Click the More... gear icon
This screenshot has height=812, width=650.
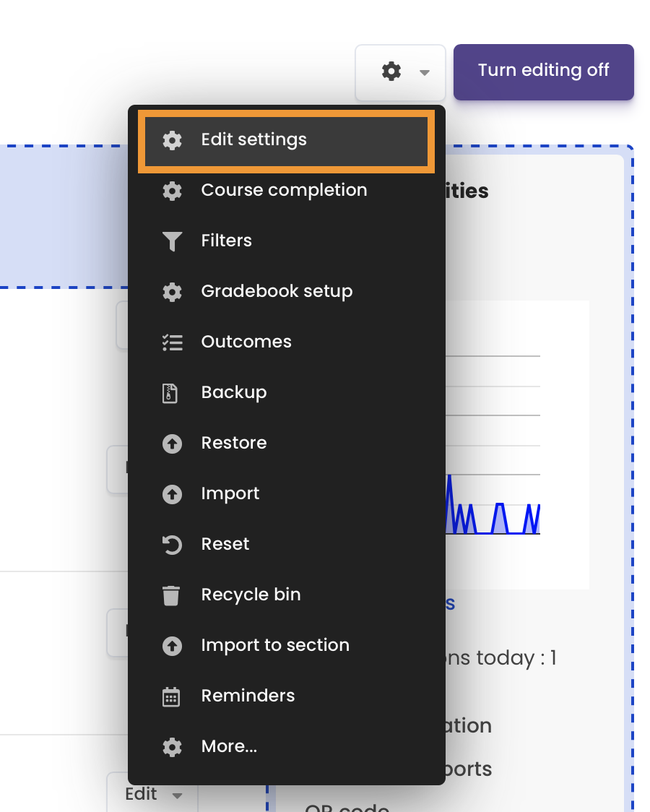(x=173, y=747)
